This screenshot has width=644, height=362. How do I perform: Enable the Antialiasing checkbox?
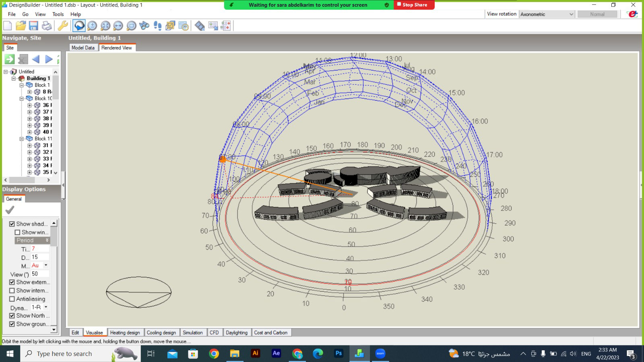click(12, 299)
